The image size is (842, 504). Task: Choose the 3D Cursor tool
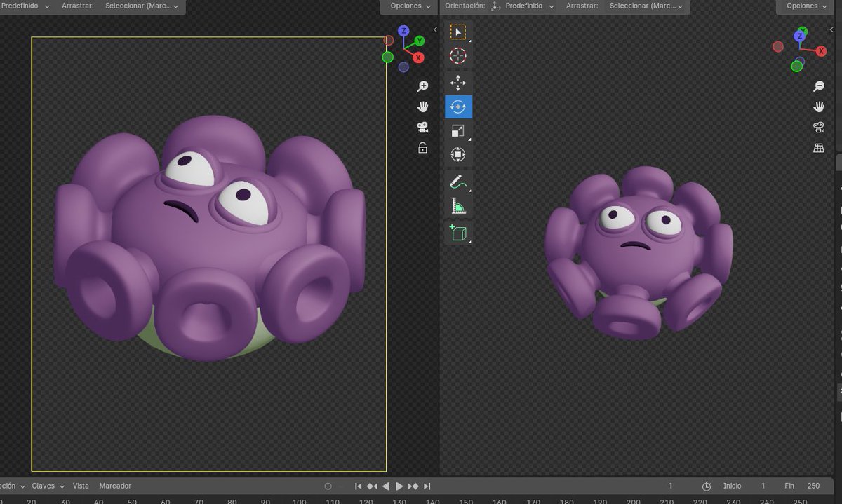click(x=457, y=57)
